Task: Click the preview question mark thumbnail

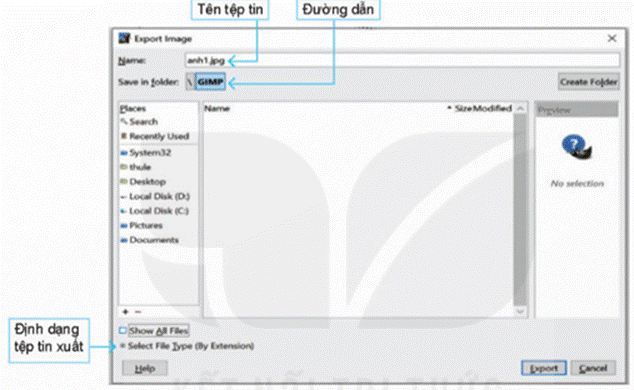Action: [x=577, y=147]
